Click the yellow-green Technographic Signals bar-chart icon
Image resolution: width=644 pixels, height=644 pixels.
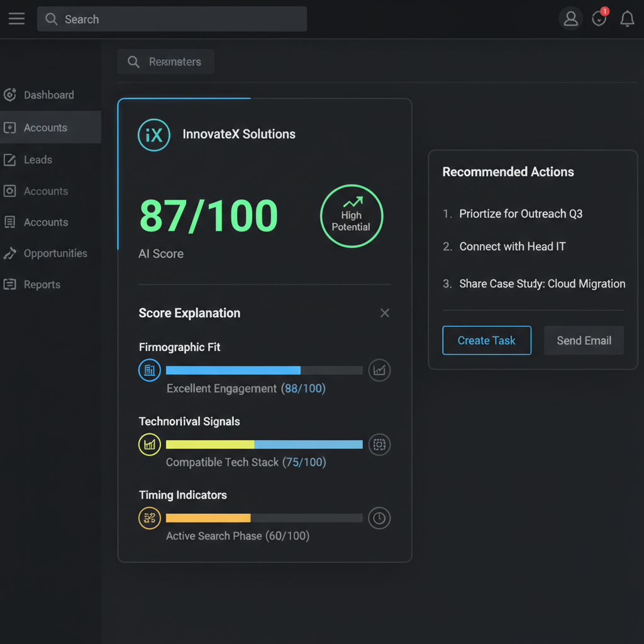150,445
